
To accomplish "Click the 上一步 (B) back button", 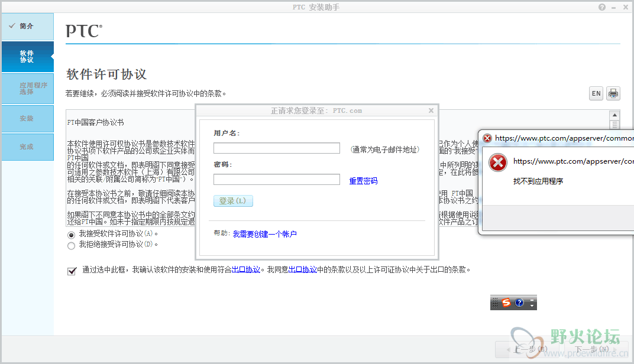I will [x=529, y=349].
